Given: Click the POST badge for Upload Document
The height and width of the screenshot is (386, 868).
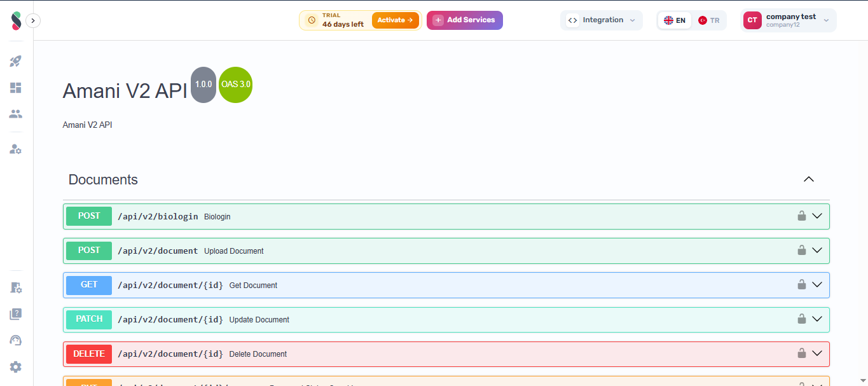Looking at the screenshot, I should [89, 251].
